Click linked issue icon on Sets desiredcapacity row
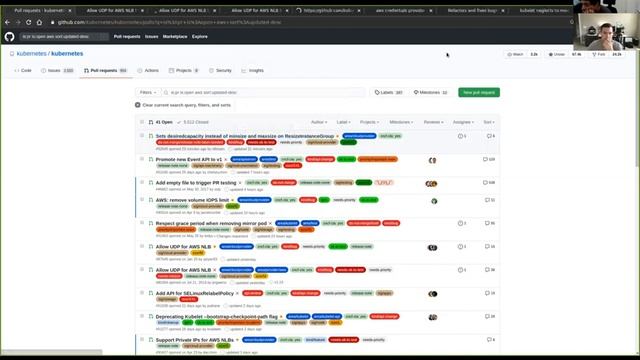Screen dimensions: 640x360 (x=460, y=136)
